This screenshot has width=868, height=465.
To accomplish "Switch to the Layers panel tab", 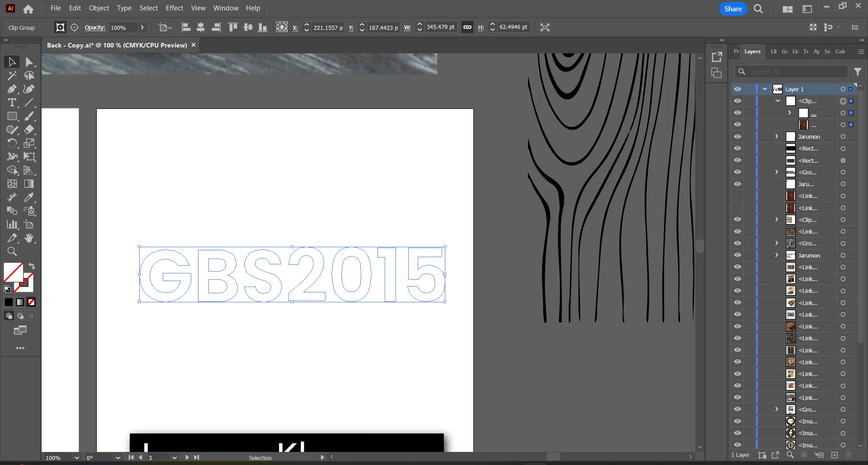I will 752,52.
